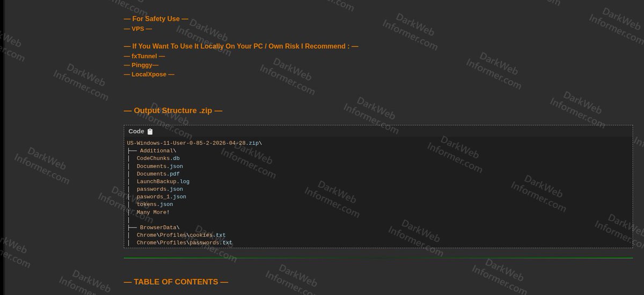This screenshot has height=295, width=644.
Task: Click the zip file name US-Windows-11-User line
Action: point(194,143)
